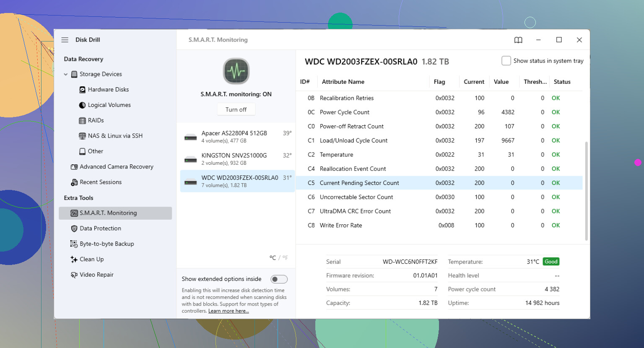Select the Apacer AS2280P4 512GB disk
This screenshot has width=644, height=348.
[237, 137]
